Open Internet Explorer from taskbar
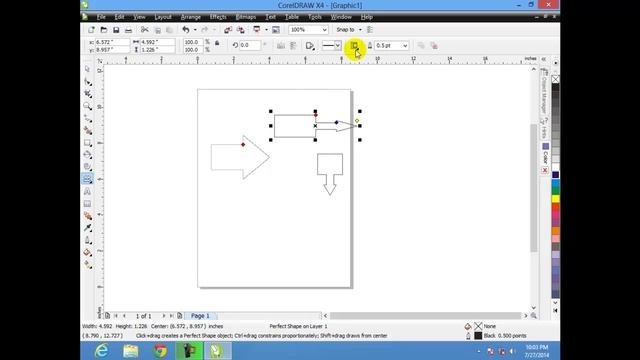Viewport: 640px width, 360px height. tap(101, 351)
